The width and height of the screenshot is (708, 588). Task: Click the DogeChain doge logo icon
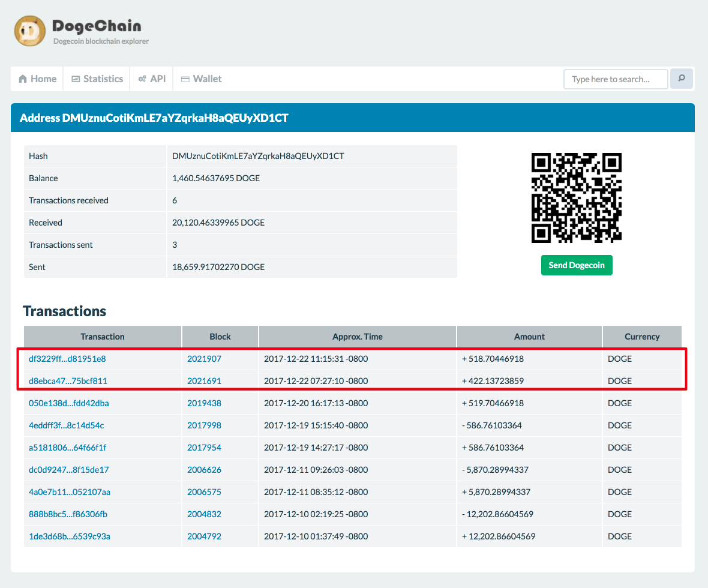pyautogui.click(x=30, y=31)
